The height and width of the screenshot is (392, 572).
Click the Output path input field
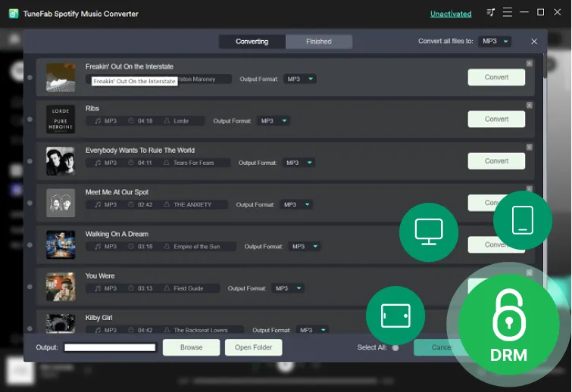110,347
